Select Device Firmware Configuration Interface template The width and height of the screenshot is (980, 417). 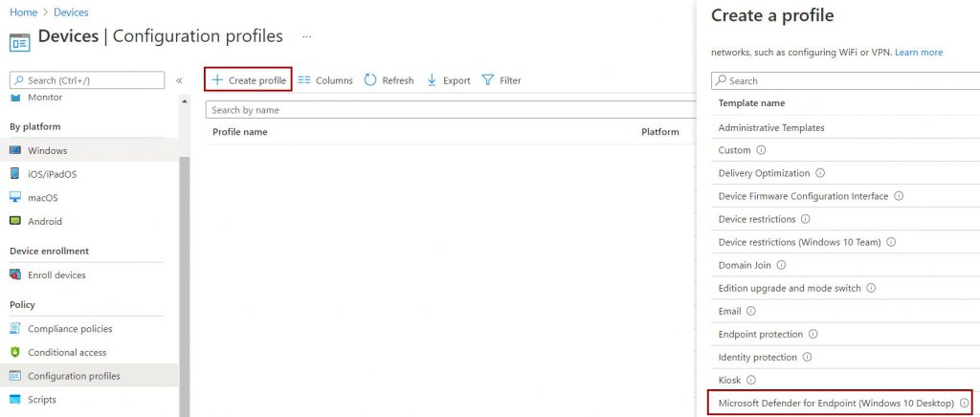(803, 196)
